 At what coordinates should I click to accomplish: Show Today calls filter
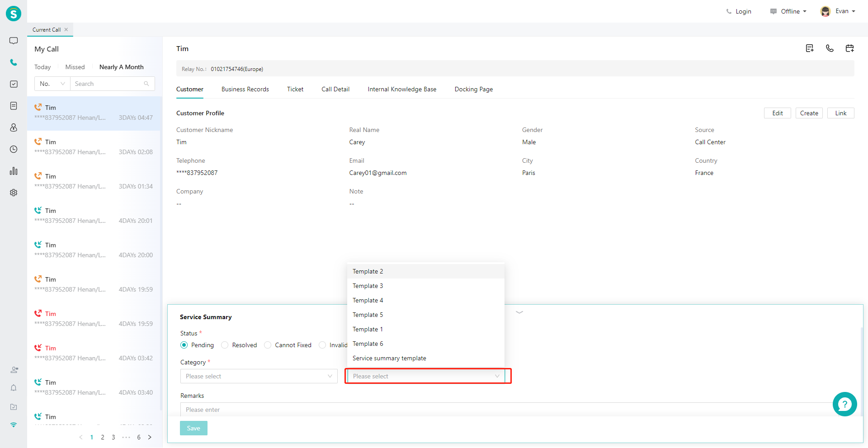point(42,67)
